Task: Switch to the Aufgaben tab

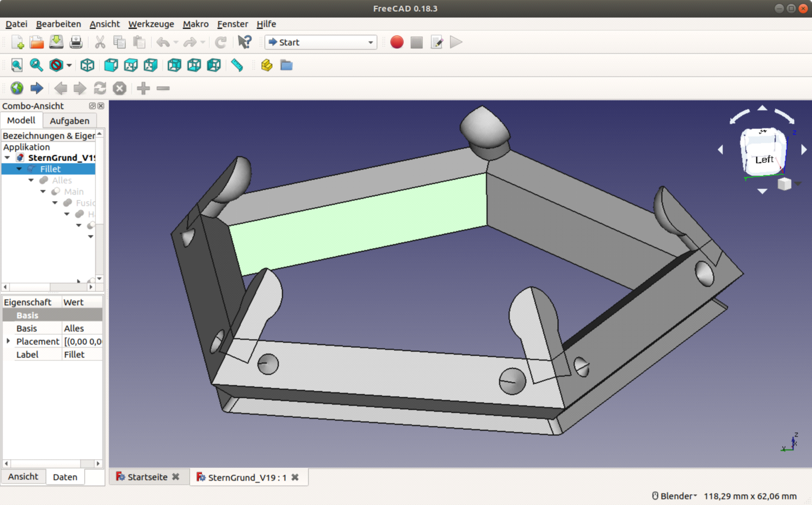Action: click(x=69, y=121)
